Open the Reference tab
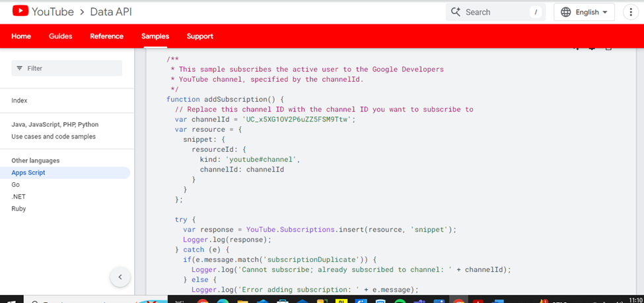Image resolution: width=644 pixels, height=303 pixels. pyautogui.click(x=107, y=36)
